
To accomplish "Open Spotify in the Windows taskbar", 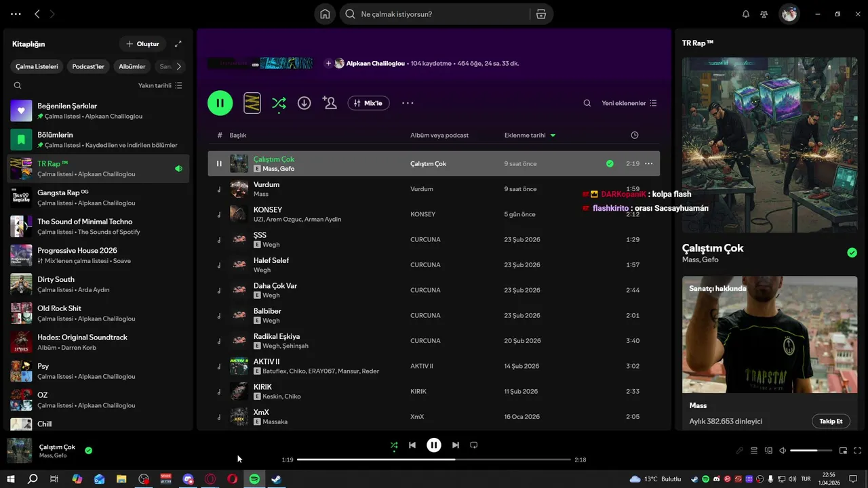I will (254, 479).
